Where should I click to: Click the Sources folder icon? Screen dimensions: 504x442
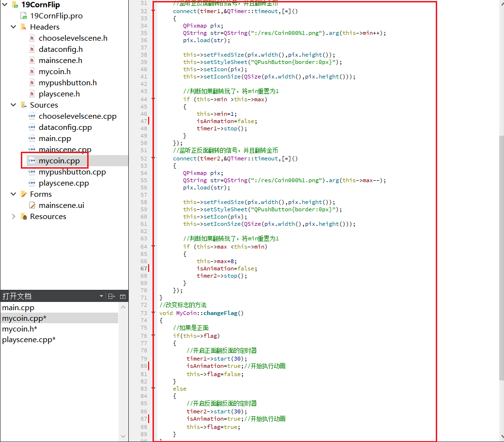[23, 105]
